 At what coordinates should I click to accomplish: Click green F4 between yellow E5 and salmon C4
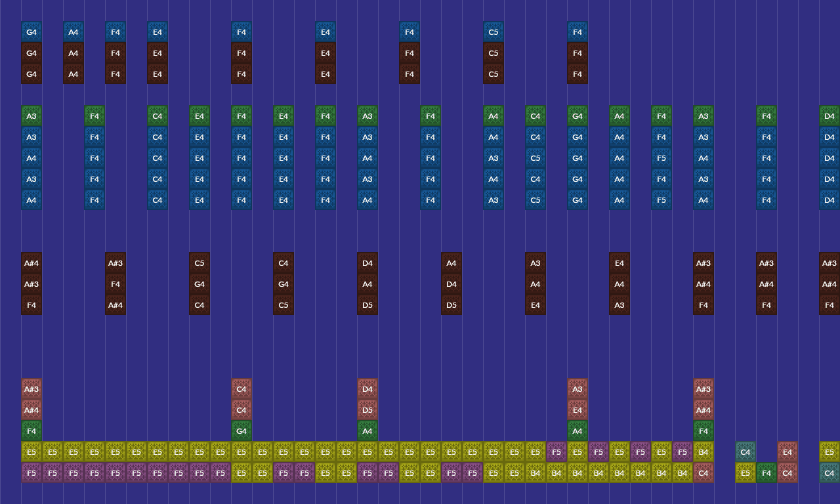pyautogui.click(x=766, y=473)
